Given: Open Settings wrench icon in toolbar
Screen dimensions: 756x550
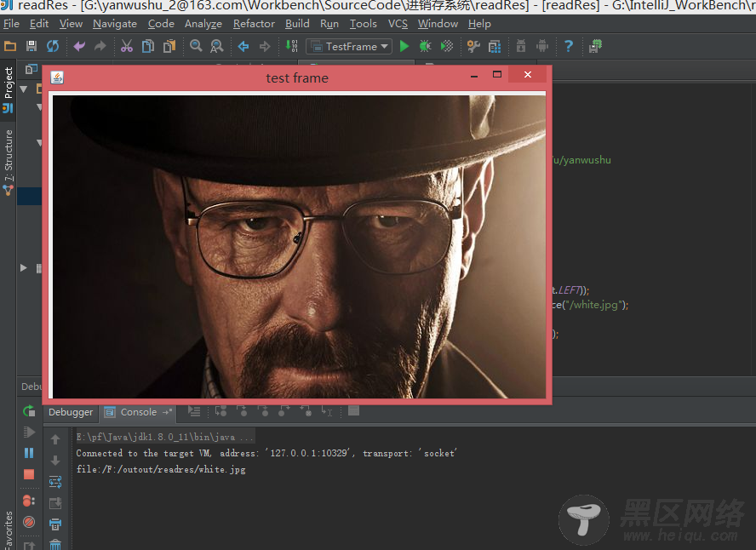Looking at the screenshot, I should (473, 46).
